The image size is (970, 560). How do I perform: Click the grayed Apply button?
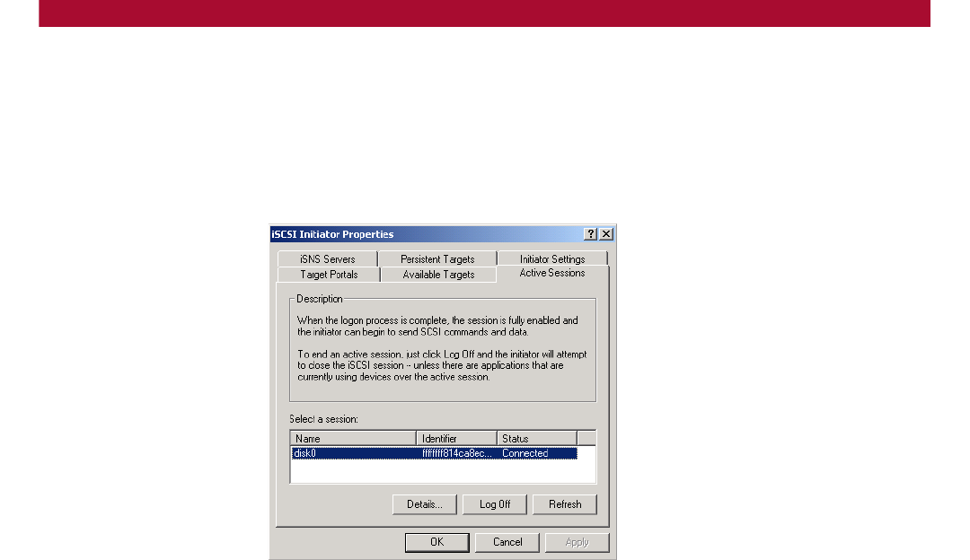click(x=578, y=542)
